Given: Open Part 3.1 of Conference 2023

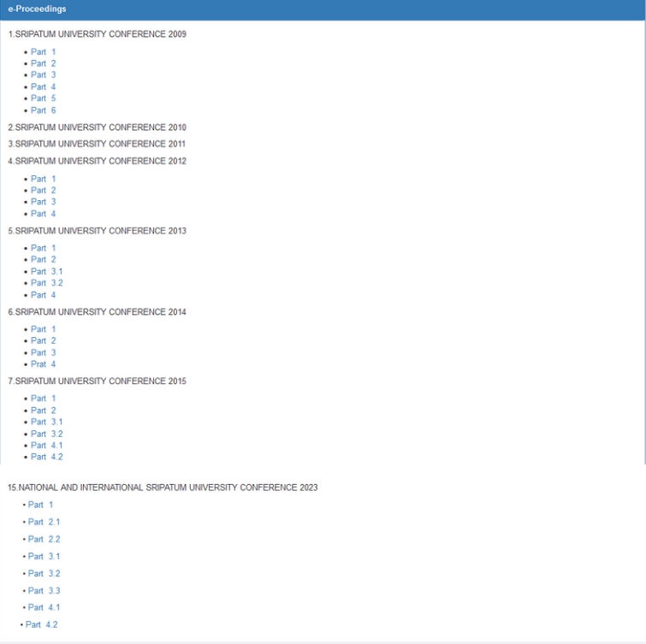Looking at the screenshot, I should click(x=44, y=556).
